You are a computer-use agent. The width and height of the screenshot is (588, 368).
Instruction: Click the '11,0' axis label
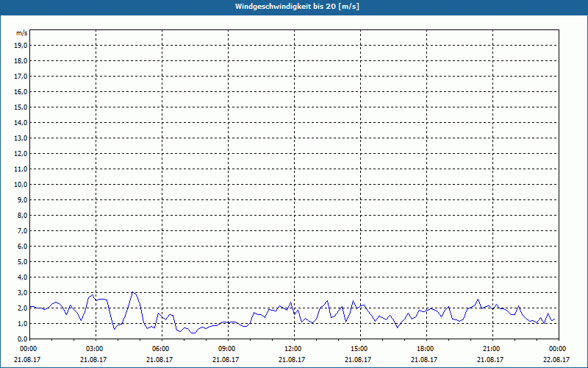point(21,169)
